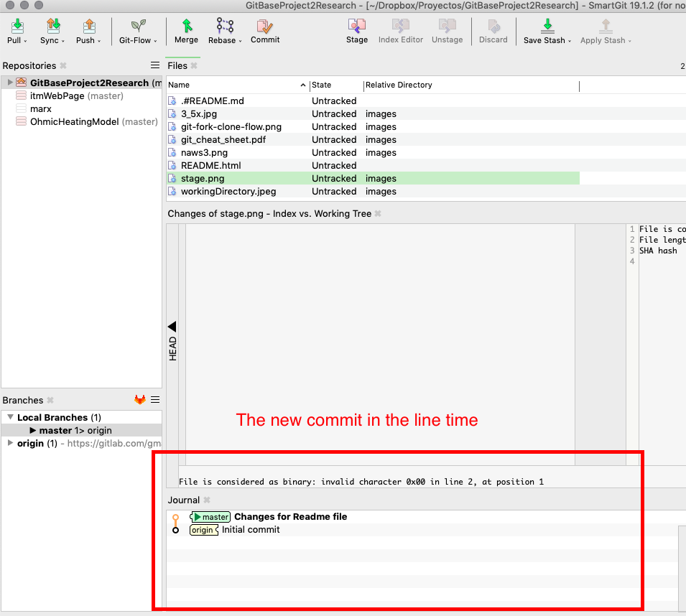The image size is (686, 616).
Task: Click the Pull toolbar icon
Action: click(17, 27)
